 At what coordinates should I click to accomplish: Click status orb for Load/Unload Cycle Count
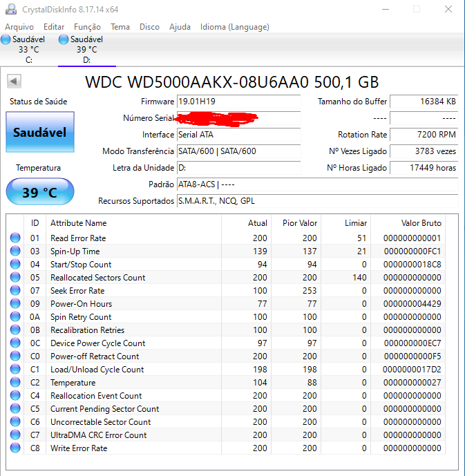(x=15, y=369)
